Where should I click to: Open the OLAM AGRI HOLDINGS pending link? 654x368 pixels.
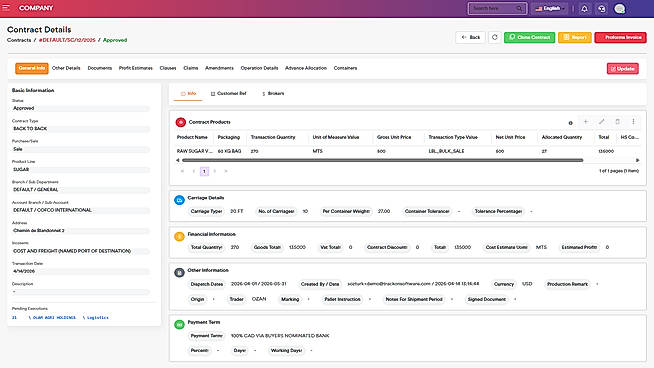tap(52, 318)
